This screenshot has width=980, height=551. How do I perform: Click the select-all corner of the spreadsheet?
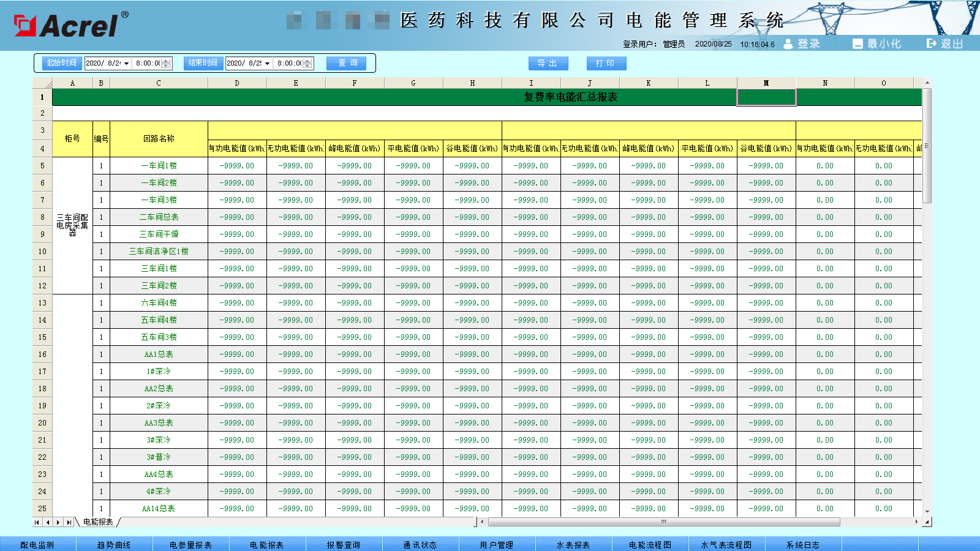pos(42,83)
